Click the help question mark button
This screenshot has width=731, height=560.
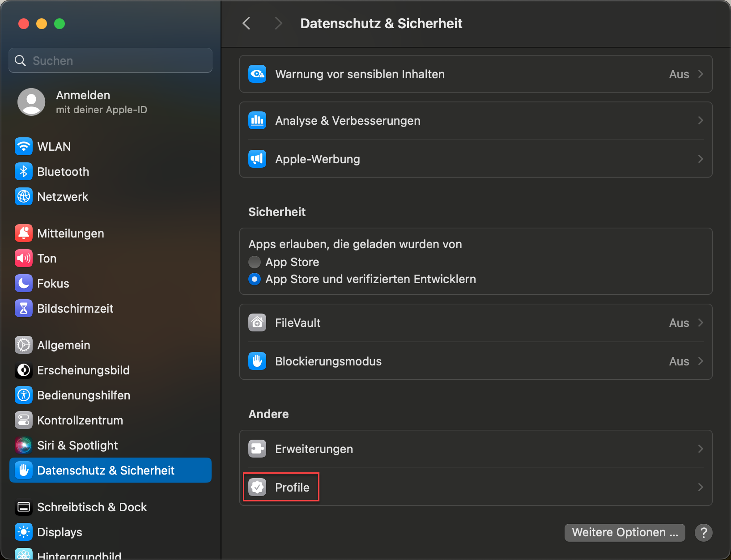click(703, 532)
